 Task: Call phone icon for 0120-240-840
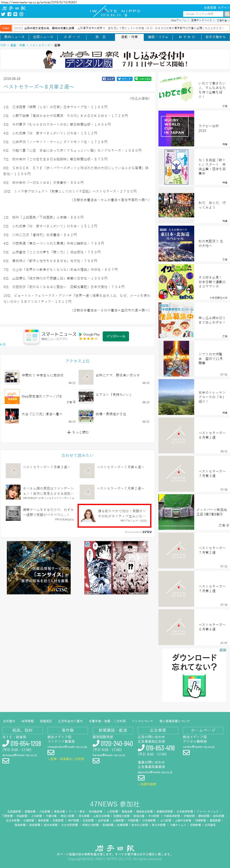[96, 743]
